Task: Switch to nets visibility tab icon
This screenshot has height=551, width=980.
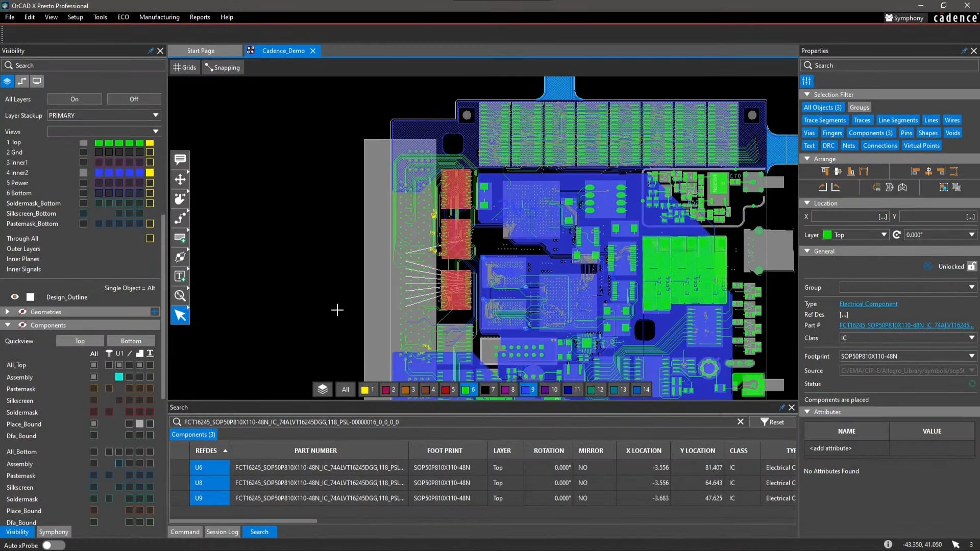Action: pyautogui.click(x=22, y=81)
